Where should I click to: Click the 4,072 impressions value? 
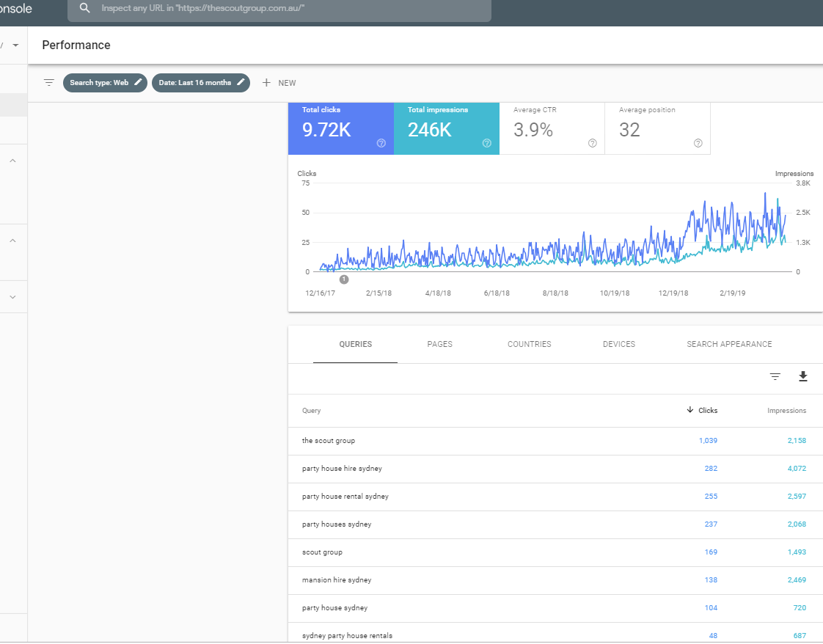click(797, 469)
